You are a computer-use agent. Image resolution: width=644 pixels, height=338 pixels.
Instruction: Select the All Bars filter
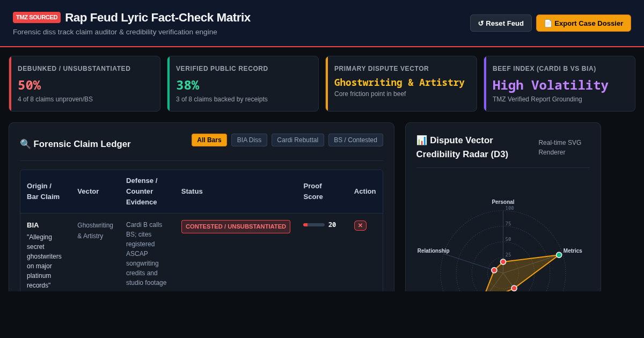coord(209,140)
